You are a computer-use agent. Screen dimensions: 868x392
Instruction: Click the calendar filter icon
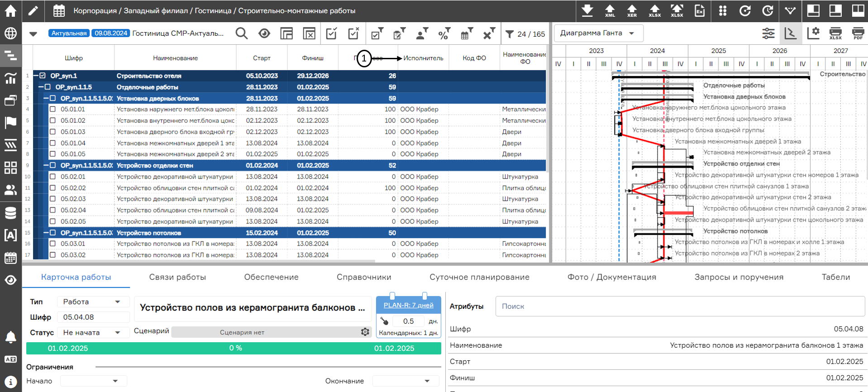click(467, 33)
